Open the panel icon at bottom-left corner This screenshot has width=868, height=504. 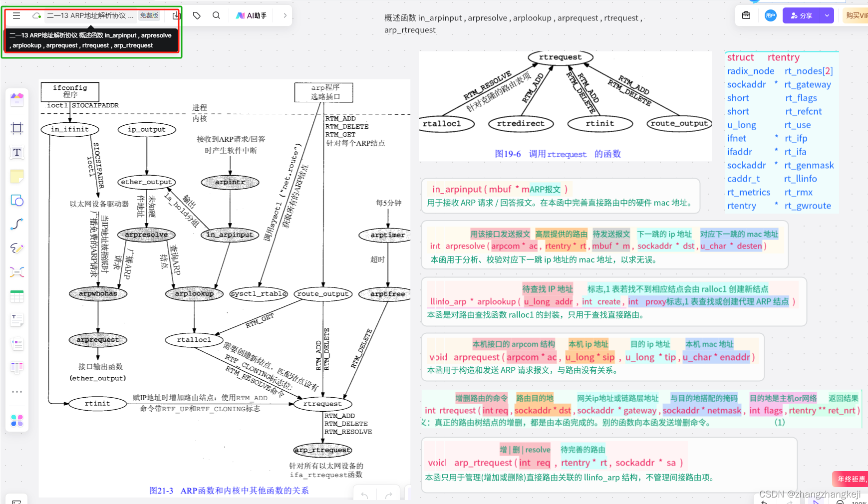tap(16, 501)
